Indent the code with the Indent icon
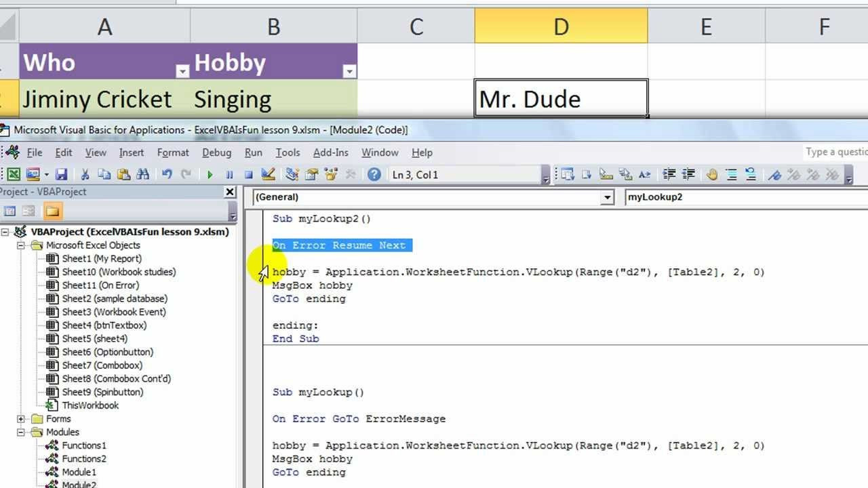This screenshot has height=488, width=868. tap(669, 174)
